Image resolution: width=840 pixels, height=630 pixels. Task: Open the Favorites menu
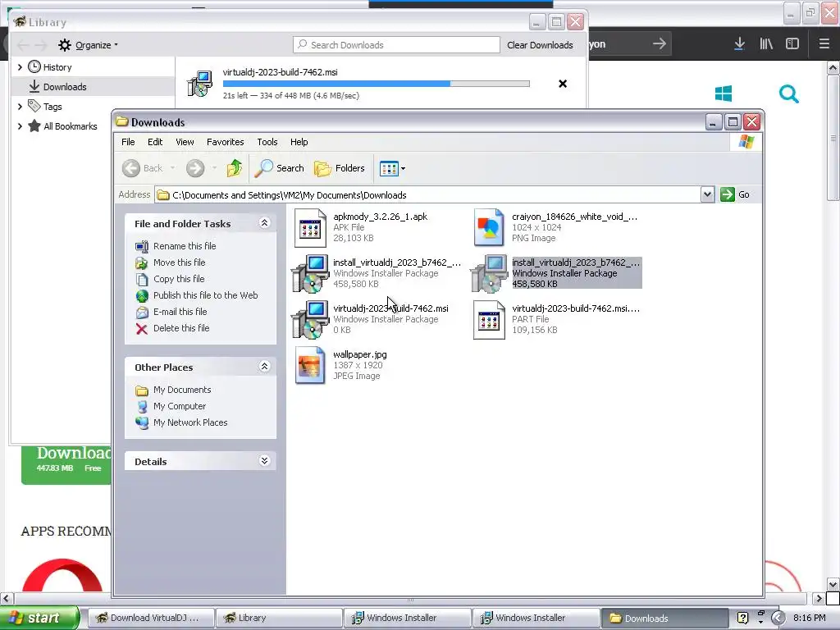(225, 142)
